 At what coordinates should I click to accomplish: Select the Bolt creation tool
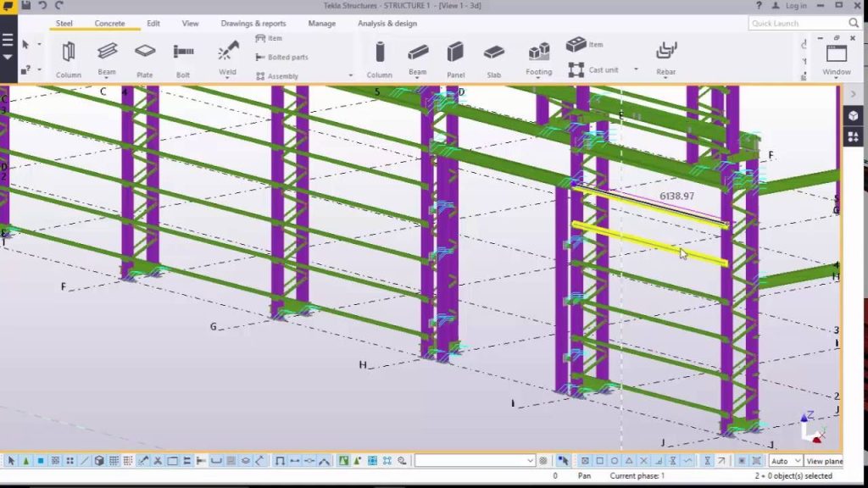pyautogui.click(x=183, y=53)
